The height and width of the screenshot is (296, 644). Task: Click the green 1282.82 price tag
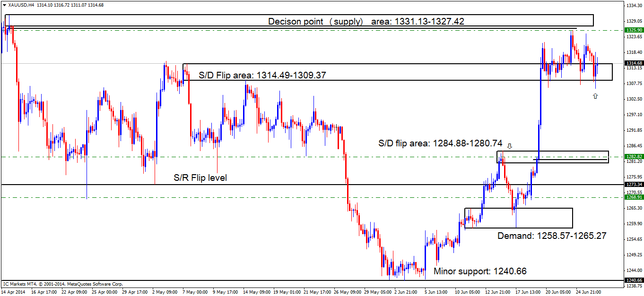tap(633, 156)
